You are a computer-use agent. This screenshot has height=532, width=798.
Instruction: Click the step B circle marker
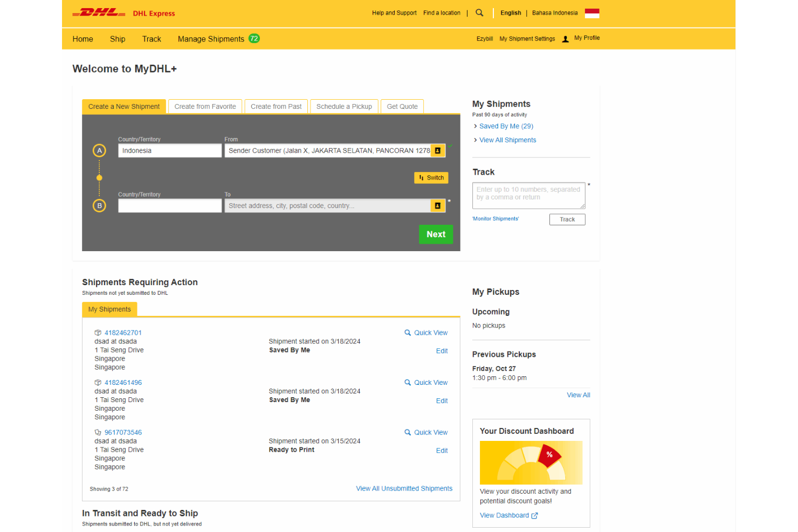[x=99, y=206]
